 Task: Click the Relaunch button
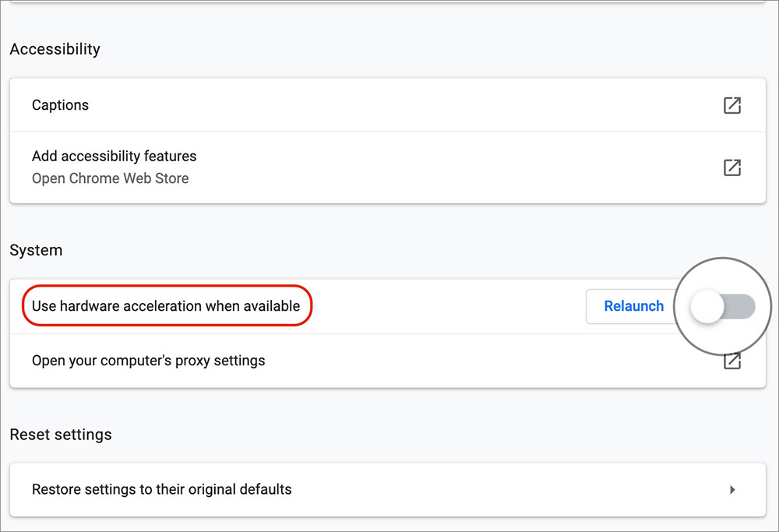pos(633,306)
